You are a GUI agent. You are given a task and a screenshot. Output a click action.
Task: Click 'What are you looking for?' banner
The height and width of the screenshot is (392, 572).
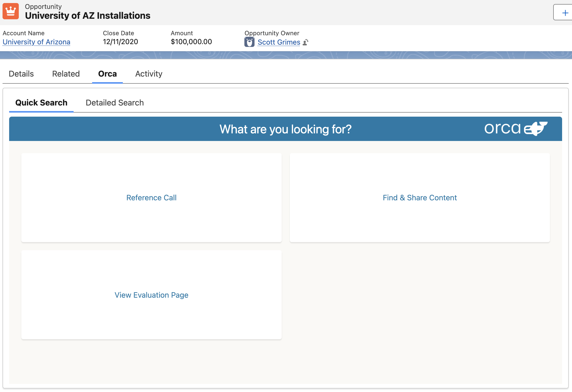285,129
